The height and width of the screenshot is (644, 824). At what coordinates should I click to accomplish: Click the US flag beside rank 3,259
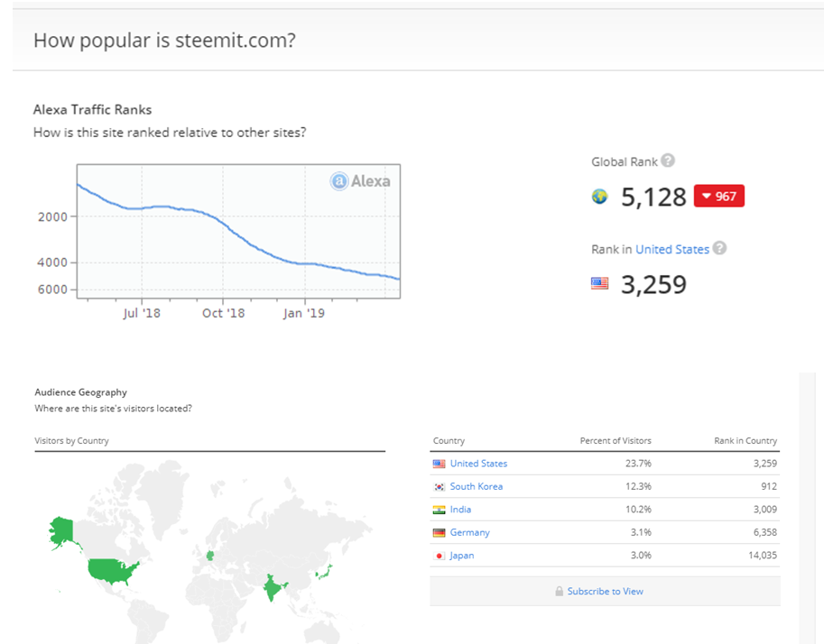(x=599, y=283)
